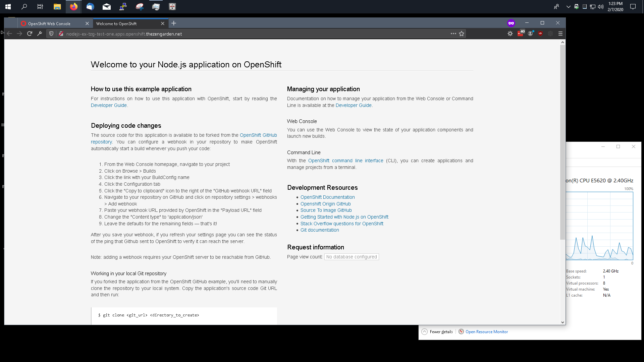Open a new browser tab

click(174, 23)
